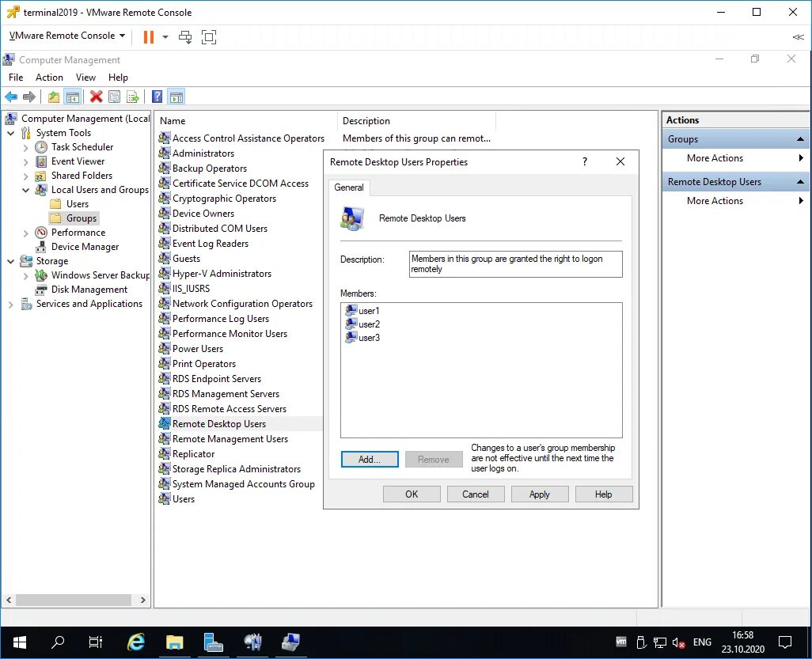Collapse the Storage tree node
Screen dimensions: 812x659
tap(11, 261)
